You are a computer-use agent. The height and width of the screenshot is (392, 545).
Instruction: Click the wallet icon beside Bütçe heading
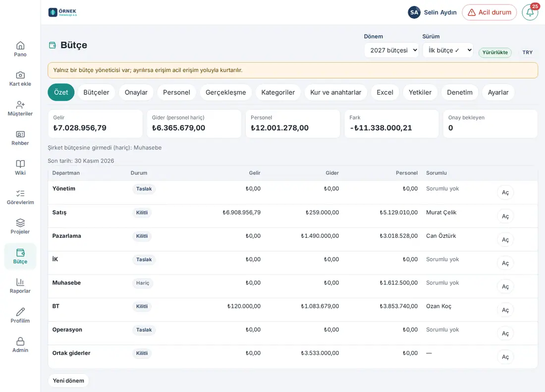(53, 45)
